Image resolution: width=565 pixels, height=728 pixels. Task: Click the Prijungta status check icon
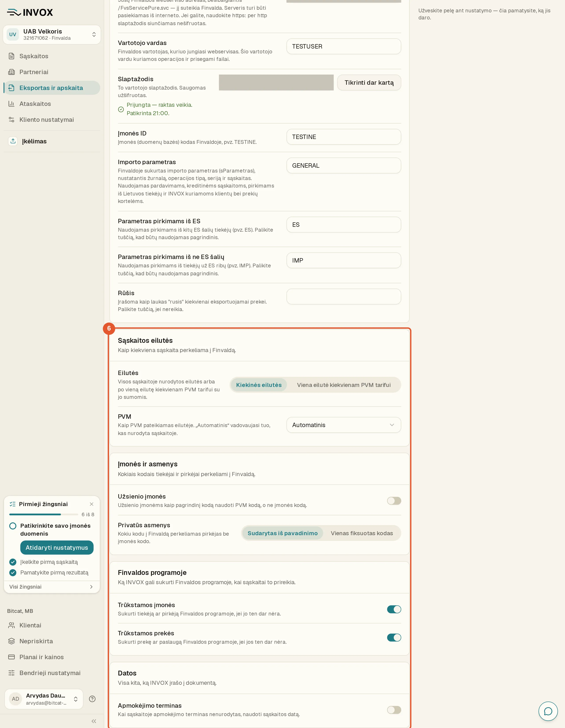[x=121, y=109]
